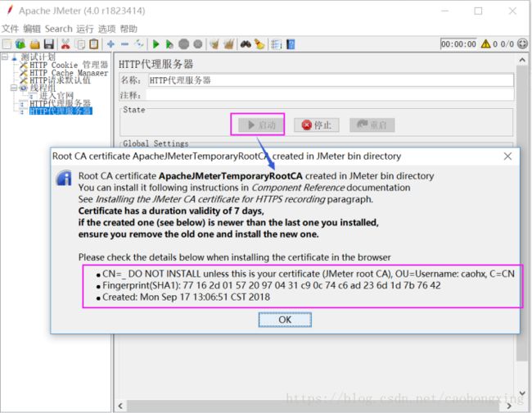
Task: Click the Toggle enable/disable toolbar icon
Action: tap(139, 43)
